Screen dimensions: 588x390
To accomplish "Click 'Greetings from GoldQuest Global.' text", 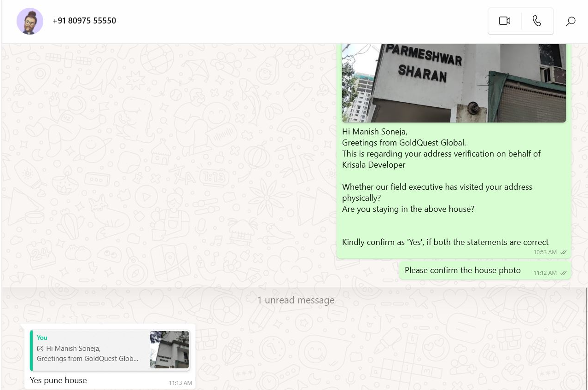I will point(404,143).
